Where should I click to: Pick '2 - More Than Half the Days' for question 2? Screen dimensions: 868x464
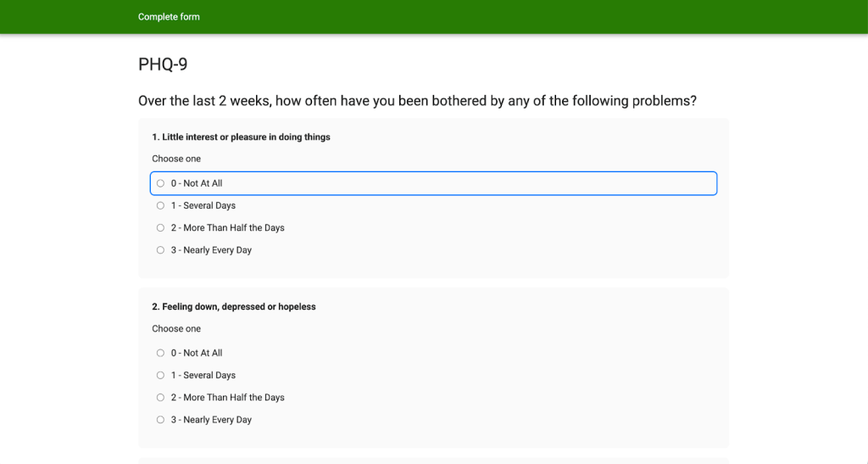(x=160, y=397)
